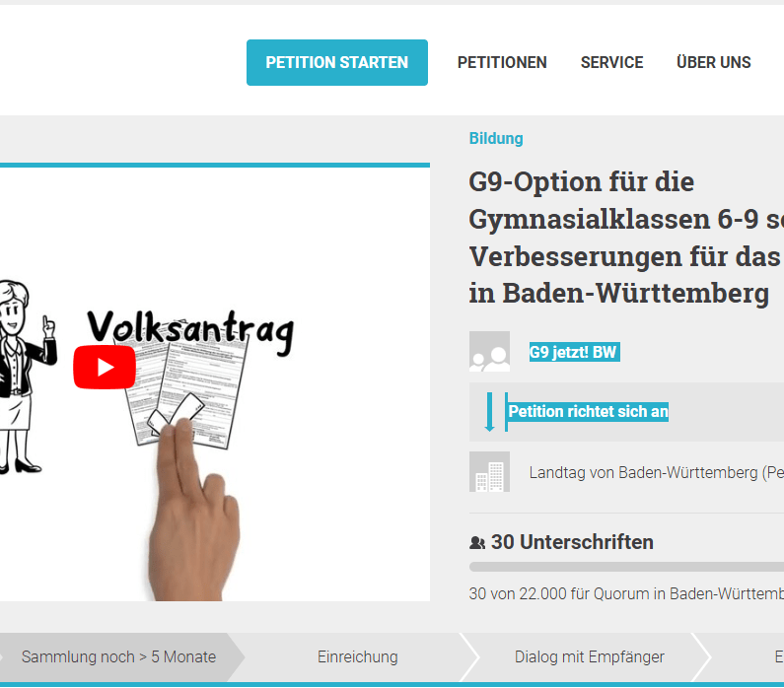Click the blue down arrow icon
The width and height of the screenshot is (784, 688).
pyautogui.click(x=489, y=412)
